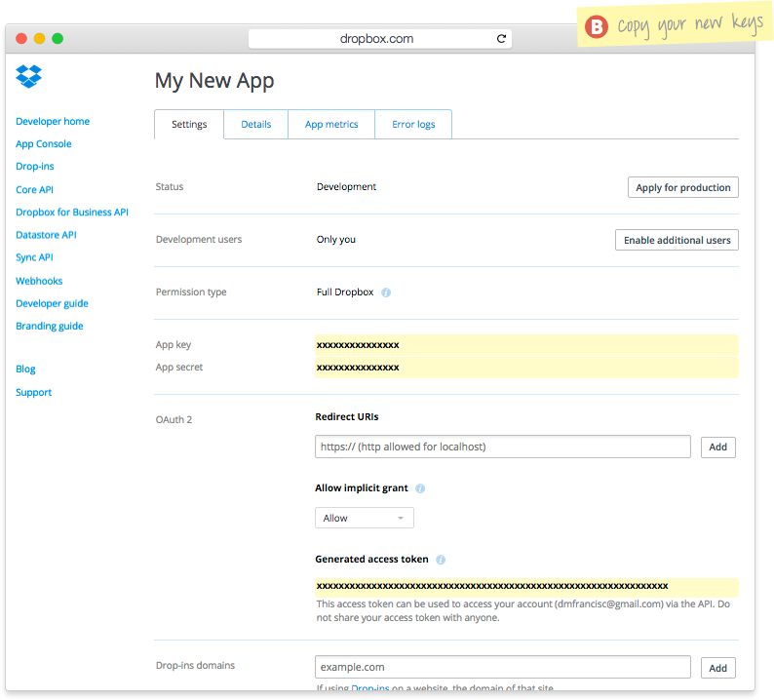The width and height of the screenshot is (774, 700).
Task: Add the redirect URI with Add button
Action: point(717,447)
